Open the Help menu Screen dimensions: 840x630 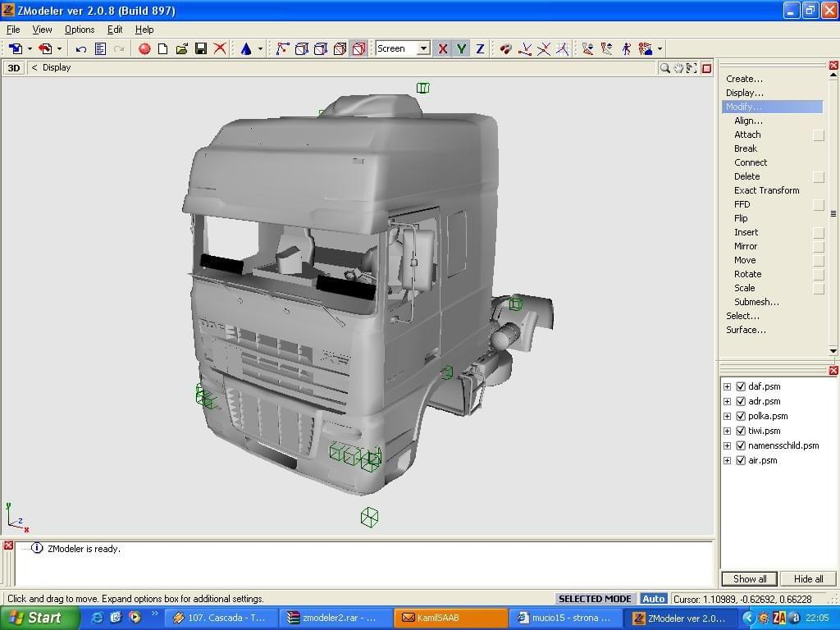pyautogui.click(x=144, y=30)
